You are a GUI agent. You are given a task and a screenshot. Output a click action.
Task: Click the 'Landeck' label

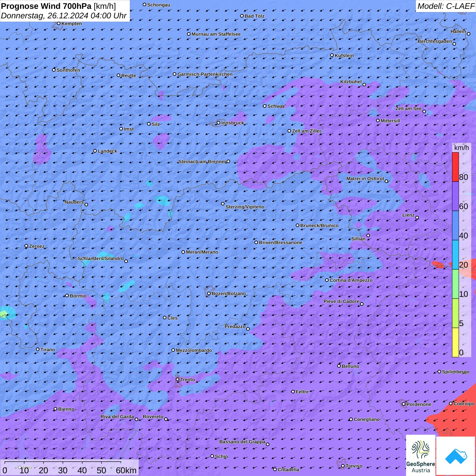click(x=107, y=151)
